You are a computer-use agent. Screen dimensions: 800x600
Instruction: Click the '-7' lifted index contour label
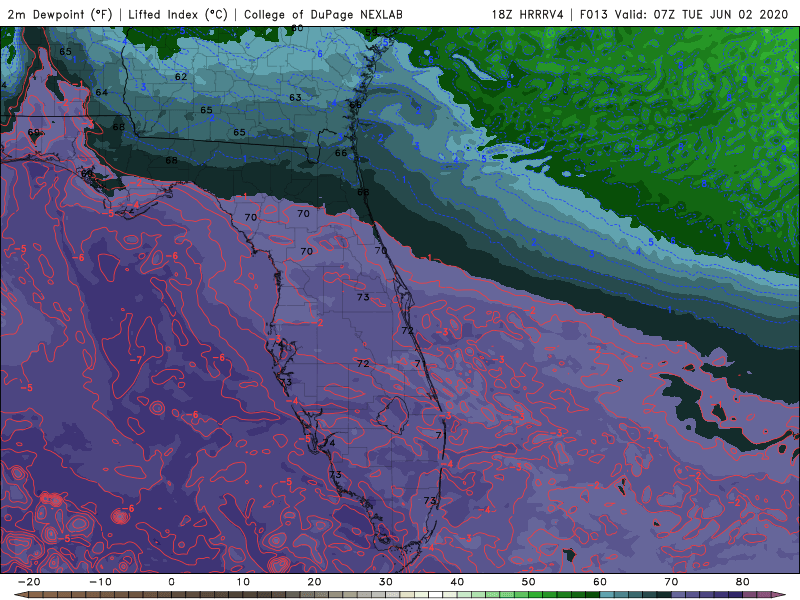135,360
